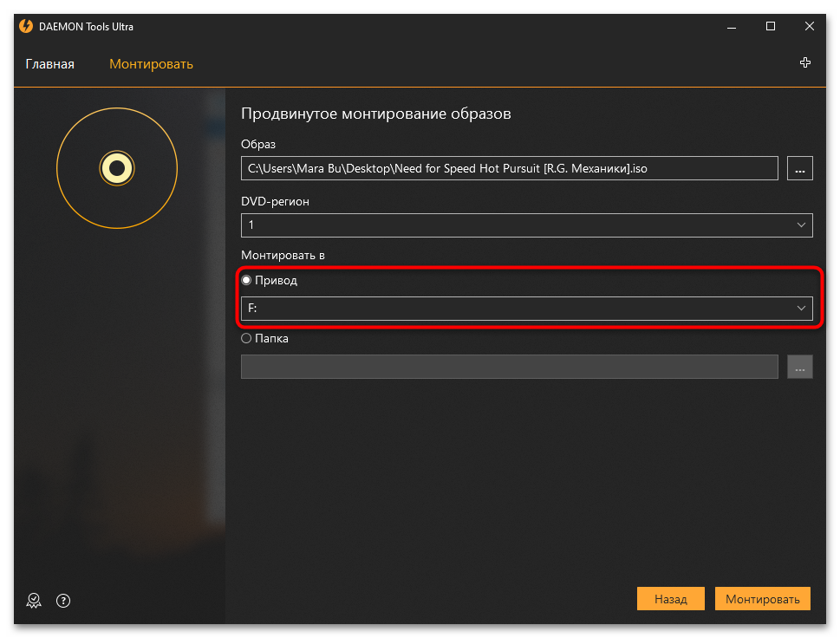This screenshot has width=840, height=638.
Task: Select the Привод radio button
Action: pos(246,280)
